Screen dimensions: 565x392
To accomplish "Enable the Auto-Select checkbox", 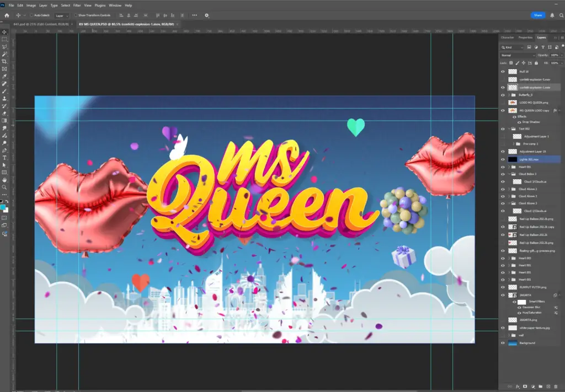I will (31, 15).
